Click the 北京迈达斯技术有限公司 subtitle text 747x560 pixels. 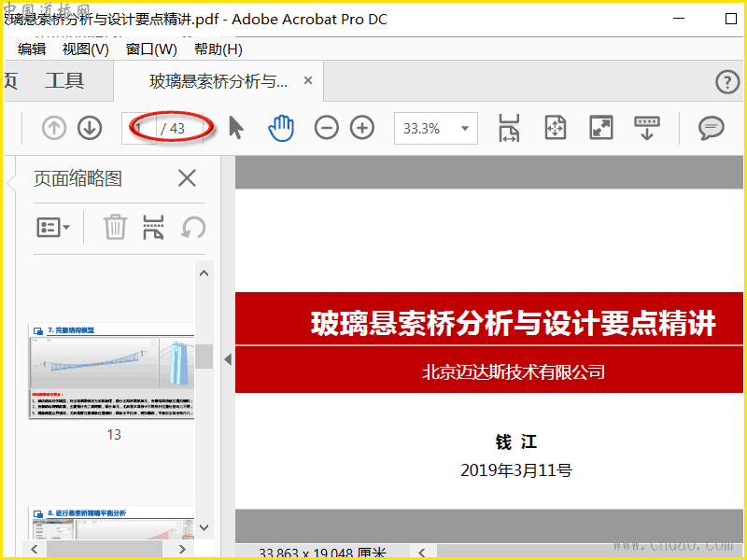pyautogui.click(x=513, y=371)
